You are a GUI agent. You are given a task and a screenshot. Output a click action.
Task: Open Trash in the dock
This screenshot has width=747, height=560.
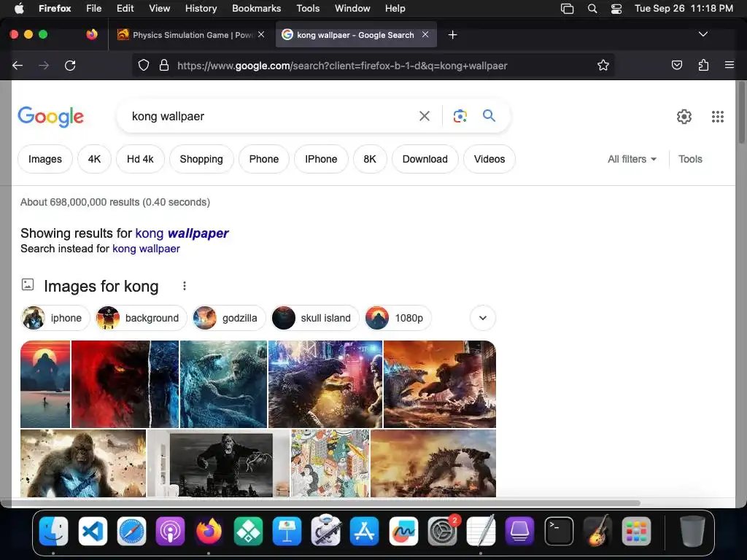[692, 531]
